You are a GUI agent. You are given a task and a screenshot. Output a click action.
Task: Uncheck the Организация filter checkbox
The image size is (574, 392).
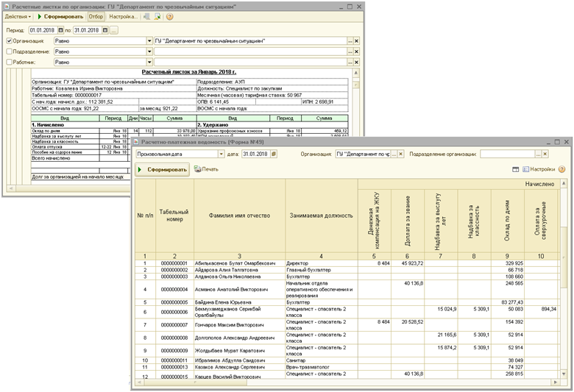(9, 41)
